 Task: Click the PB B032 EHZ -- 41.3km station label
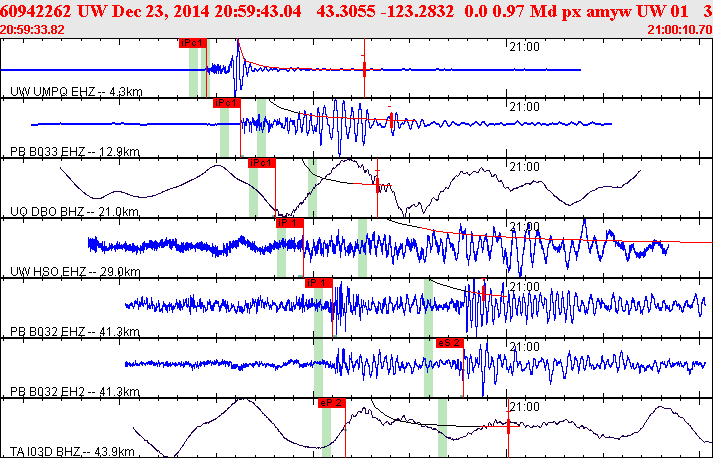tap(75, 332)
